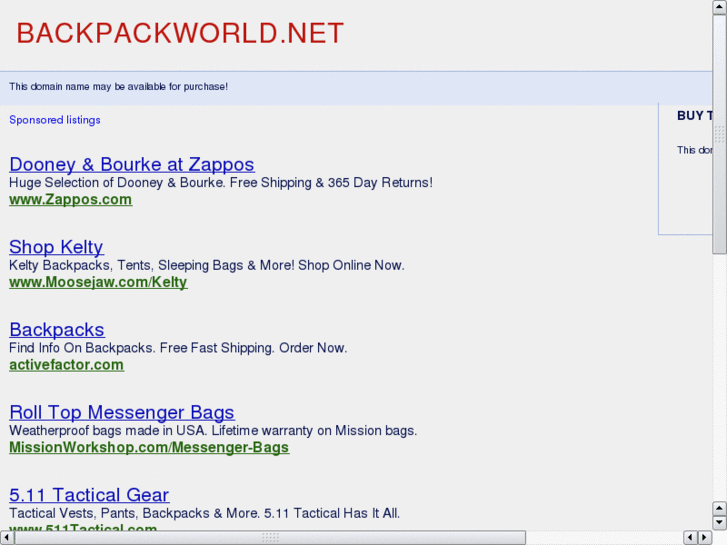Viewport: 727px width, 545px height.
Task: Follow the www.Moosejaw.com/Kelty URL
Action: pos(98,282)
